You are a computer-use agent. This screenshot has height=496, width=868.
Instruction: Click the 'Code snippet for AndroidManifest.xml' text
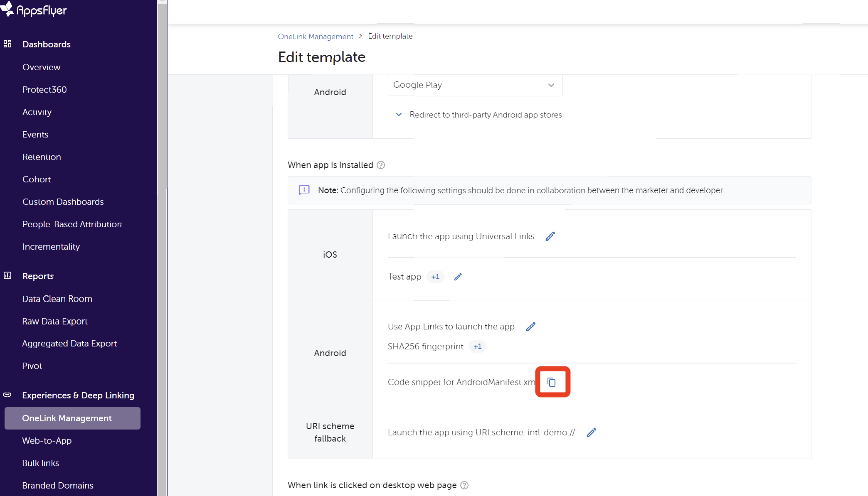[461, 382]
